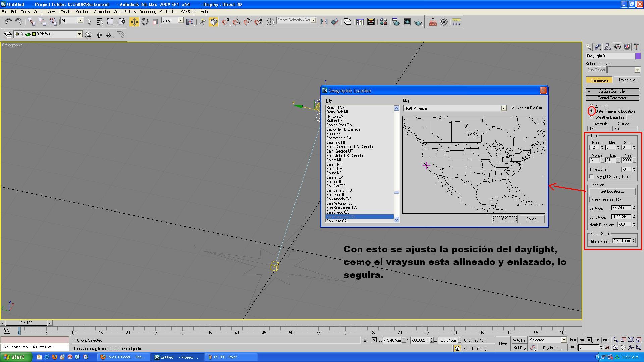Image resolution: width=644 pixels, height=362 pixels.
Task: Confirm the Geographic Location dialog with OK
Action: point(504,219)
